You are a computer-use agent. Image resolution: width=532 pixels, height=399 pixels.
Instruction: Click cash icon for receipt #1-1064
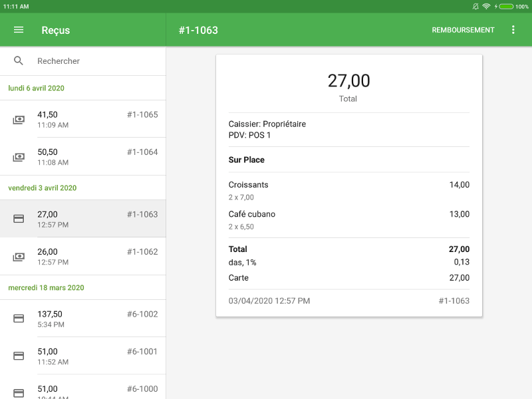[x=19, y=157]
